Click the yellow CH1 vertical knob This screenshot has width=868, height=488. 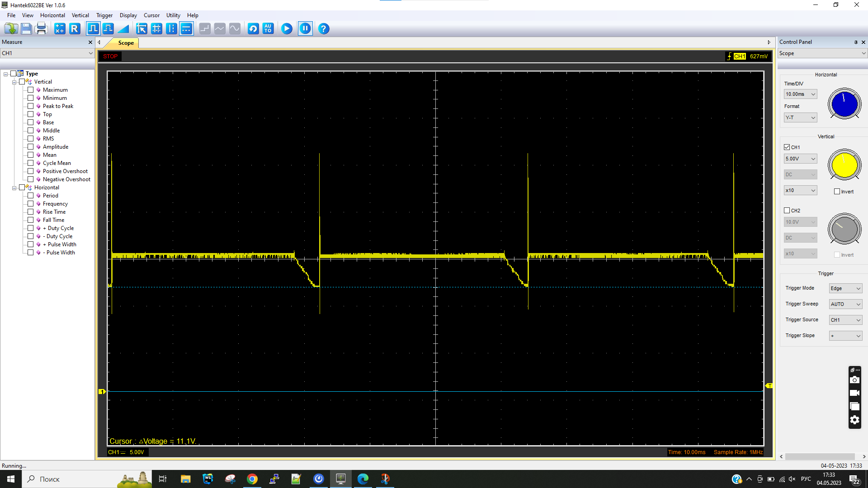coord(844,165)
